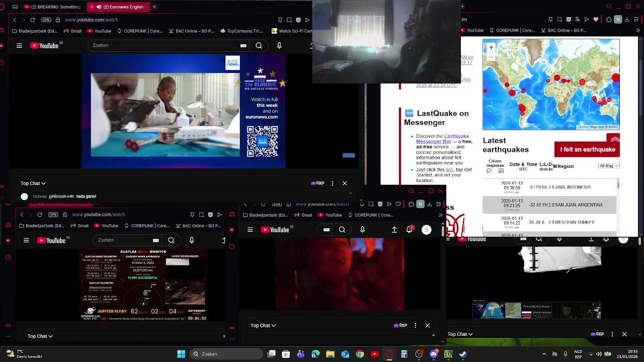This screenshot has height=362, width=644.
Task: Click downloads icon in bottom-middle browser toolbar
Action: 429,204
